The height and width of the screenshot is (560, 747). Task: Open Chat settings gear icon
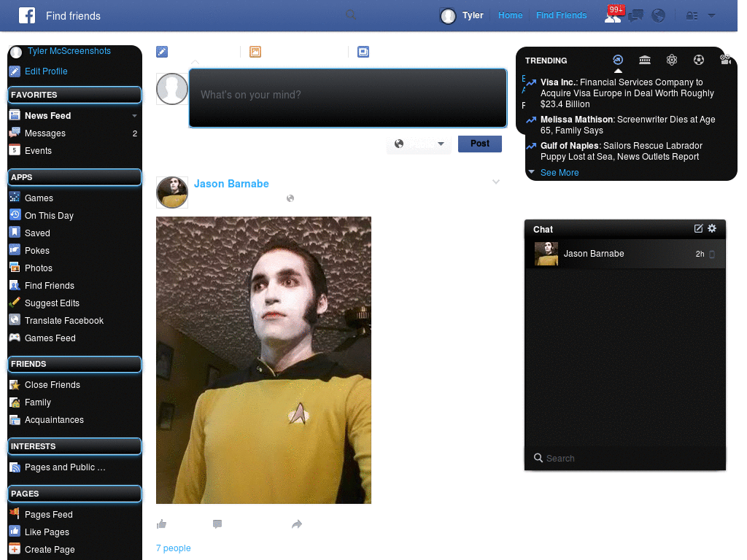click(712, 228)
